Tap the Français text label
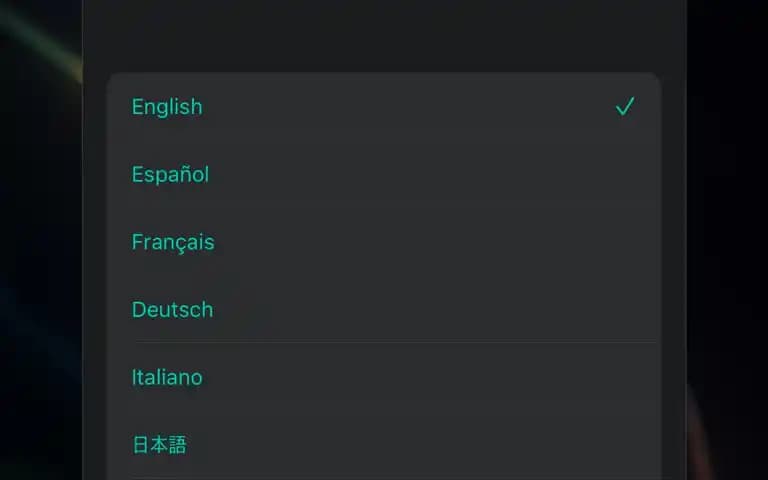 click(x=173, y=243)
